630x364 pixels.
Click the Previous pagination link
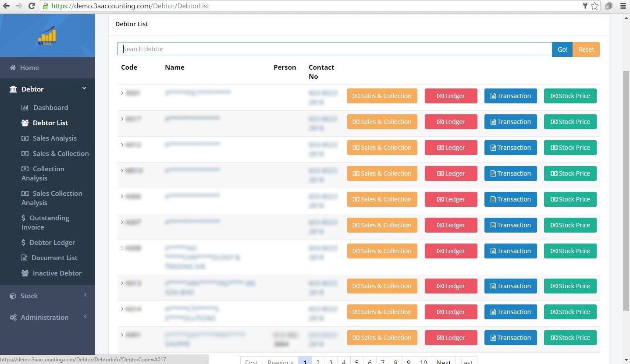281,360
